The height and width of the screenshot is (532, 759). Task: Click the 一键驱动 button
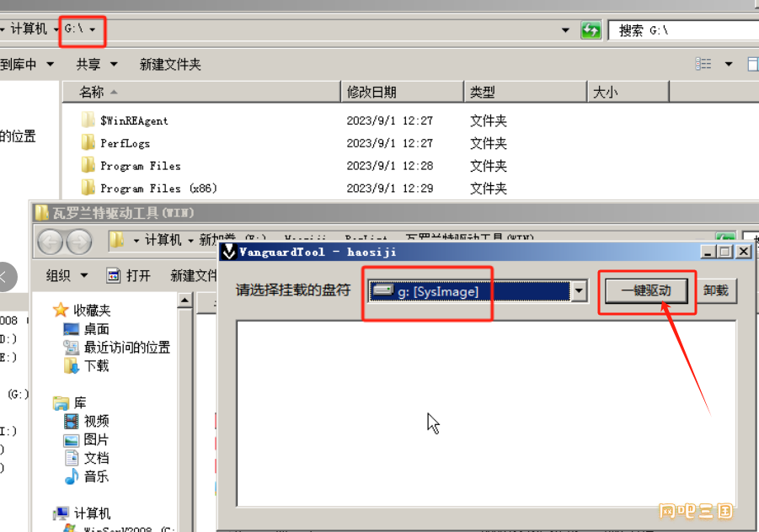pyautogui.click(x=646, y=290)
